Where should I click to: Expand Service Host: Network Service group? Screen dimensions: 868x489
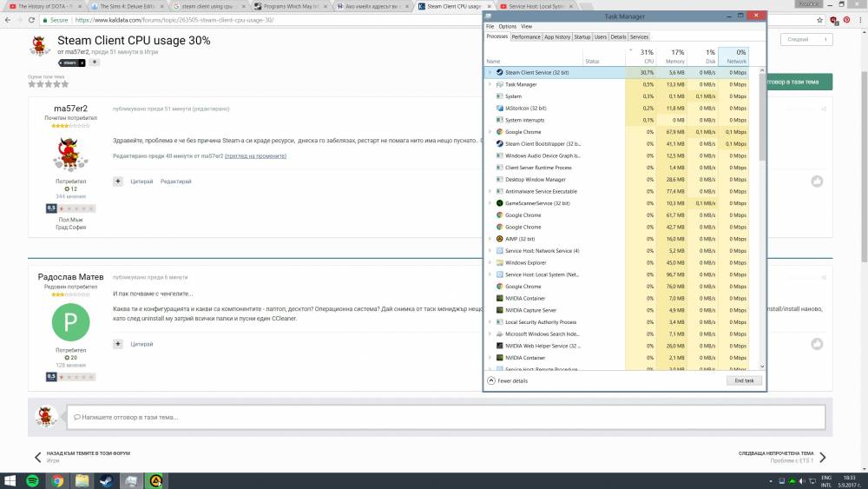point(490,251)
